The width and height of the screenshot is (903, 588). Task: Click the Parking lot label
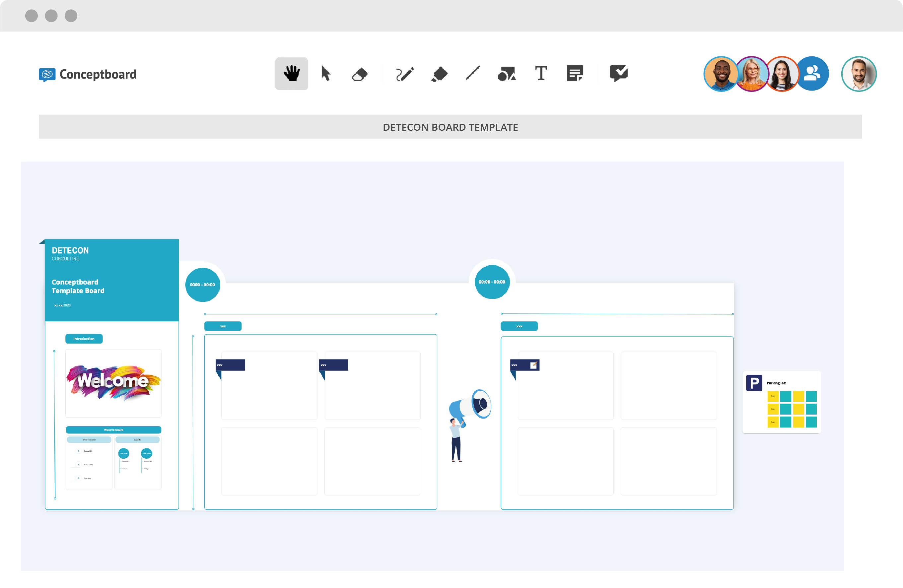point(776,383)
